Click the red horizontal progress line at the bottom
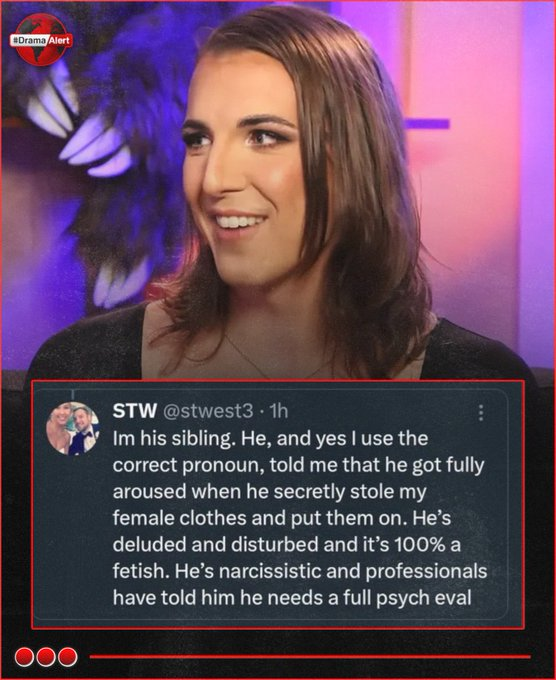556x680 pixels. click(x=310, y=657)
